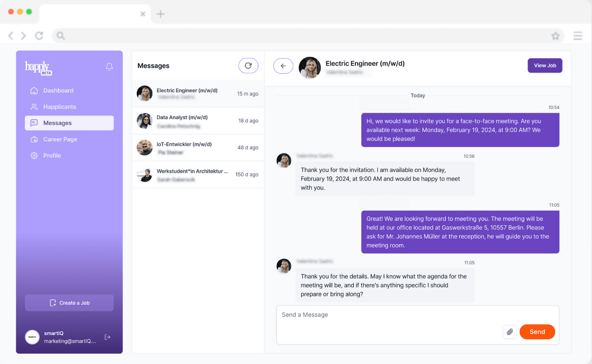Screen dimensions: 592x364
Task: Open a new browser tab
Action: tap(161, 14)
